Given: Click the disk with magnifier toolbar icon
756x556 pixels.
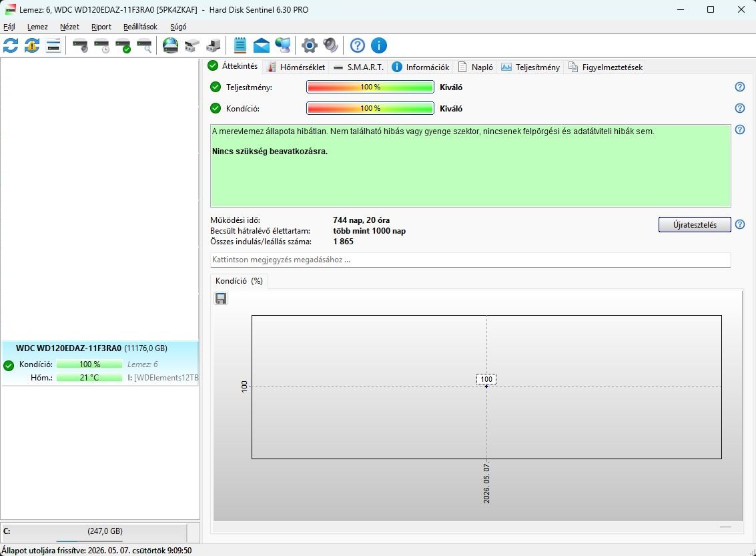Looking at the screenshot, I should tap(144, 46).
